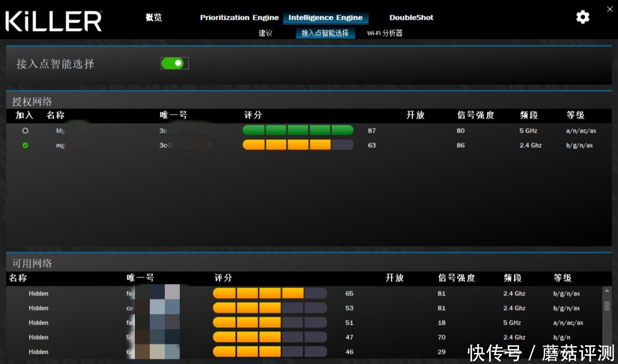Screen dimensions: 618x364
Task: Select the 接入点智能选择 sub-tab
Action: coord(325,33)
